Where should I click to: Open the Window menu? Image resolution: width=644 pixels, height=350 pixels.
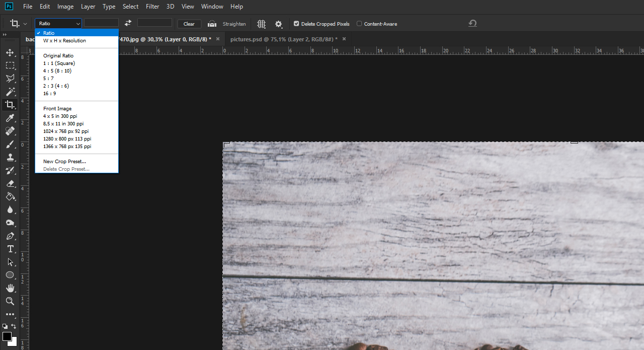(x=212, y=7)
